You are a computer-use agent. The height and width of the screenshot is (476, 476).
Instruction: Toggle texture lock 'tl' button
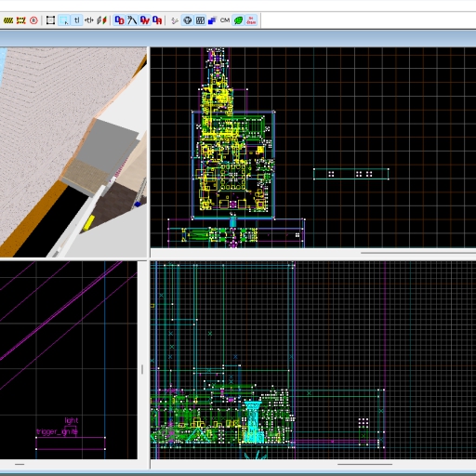[76, 20]
